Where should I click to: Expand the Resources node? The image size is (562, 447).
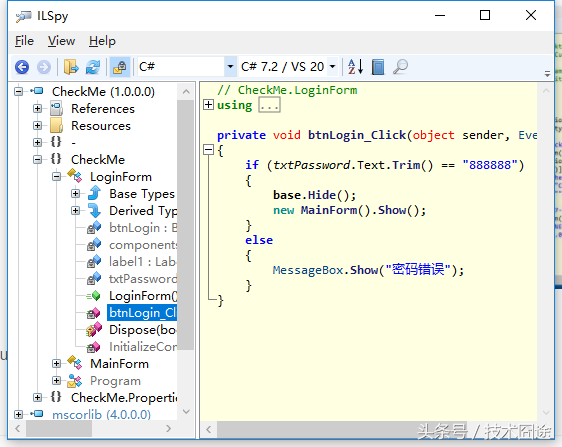point(38,126)
